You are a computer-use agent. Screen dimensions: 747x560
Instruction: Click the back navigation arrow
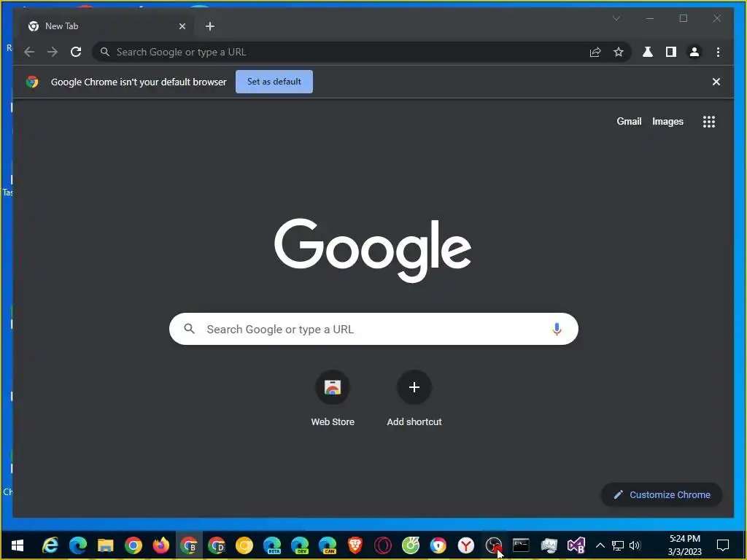[x=29, y=52]
